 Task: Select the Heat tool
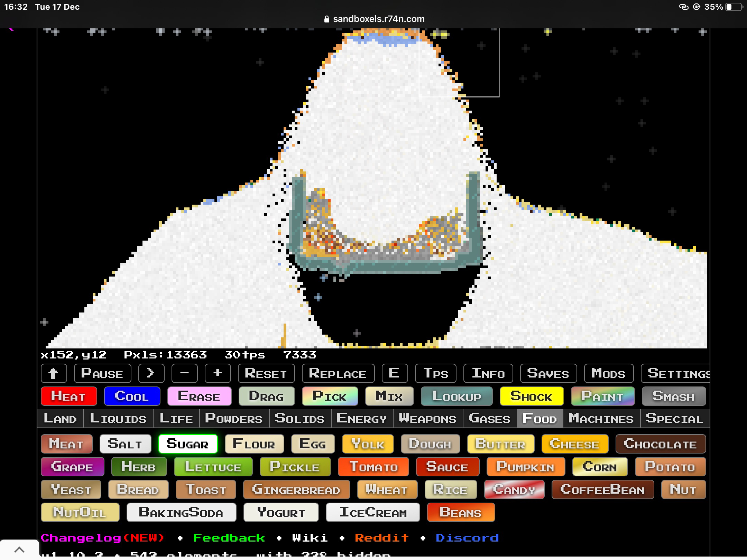(x=68, y=396)
